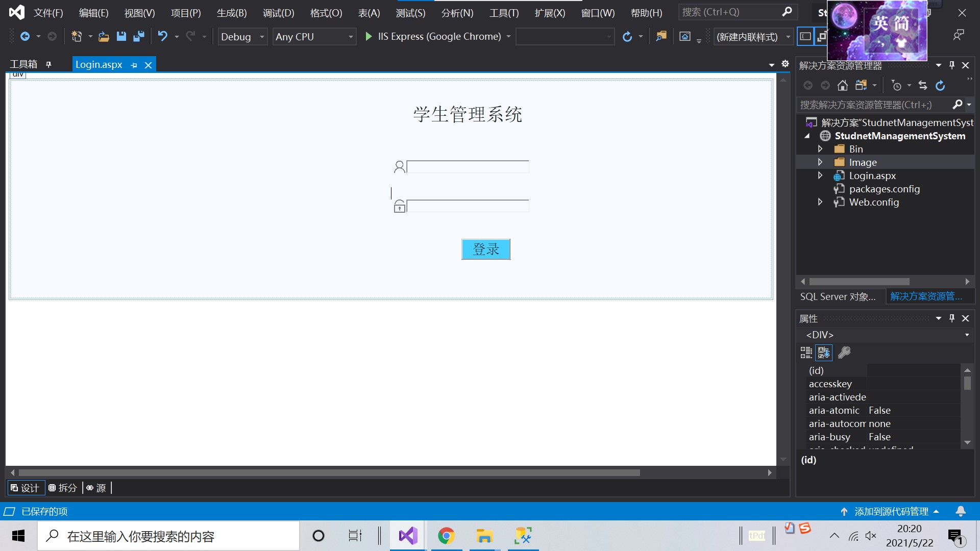Viewport: 980px width, 551px height.
Task: Open the Properties panel window options arrow
Action: [938, 318]
